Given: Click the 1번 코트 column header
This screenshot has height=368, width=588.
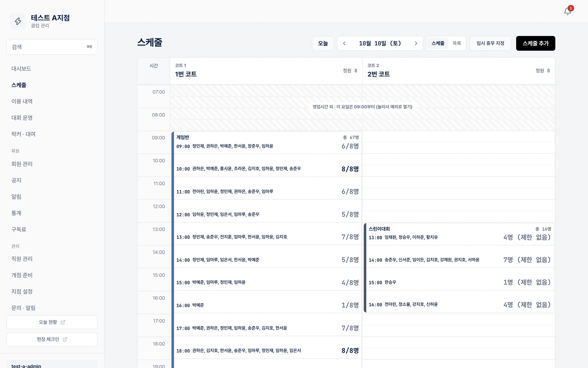Looking at the screenshot, I should (x=266, y=71).
